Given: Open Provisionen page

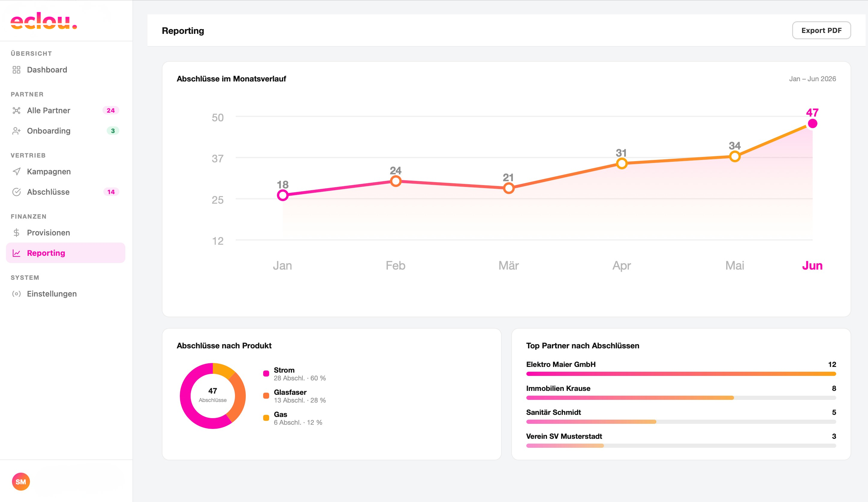Looking at the screenshot, I should [65, 233].
